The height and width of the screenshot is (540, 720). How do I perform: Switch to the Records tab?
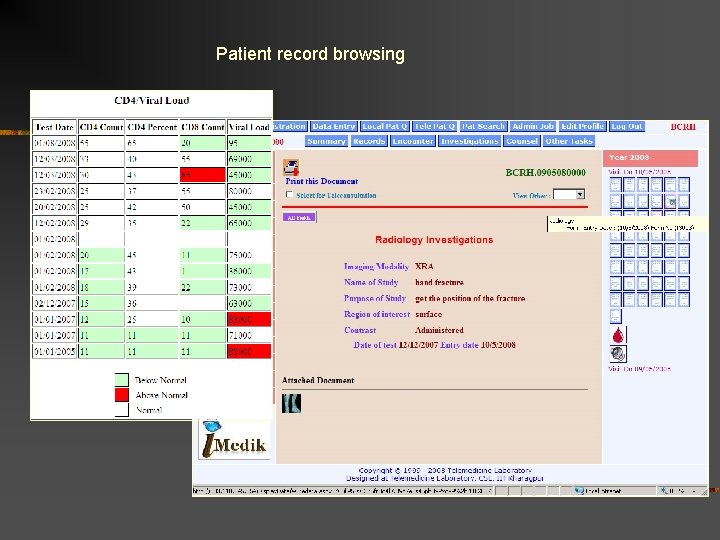[369, 141]
